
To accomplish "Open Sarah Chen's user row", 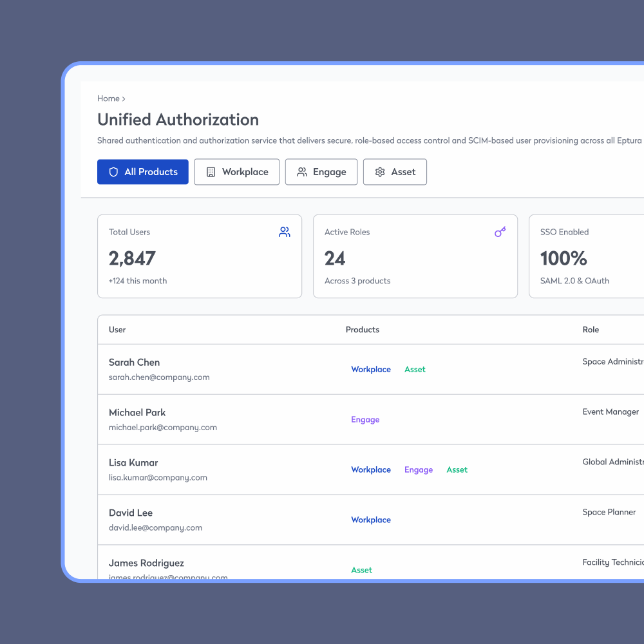I will (x=135, y=363).
